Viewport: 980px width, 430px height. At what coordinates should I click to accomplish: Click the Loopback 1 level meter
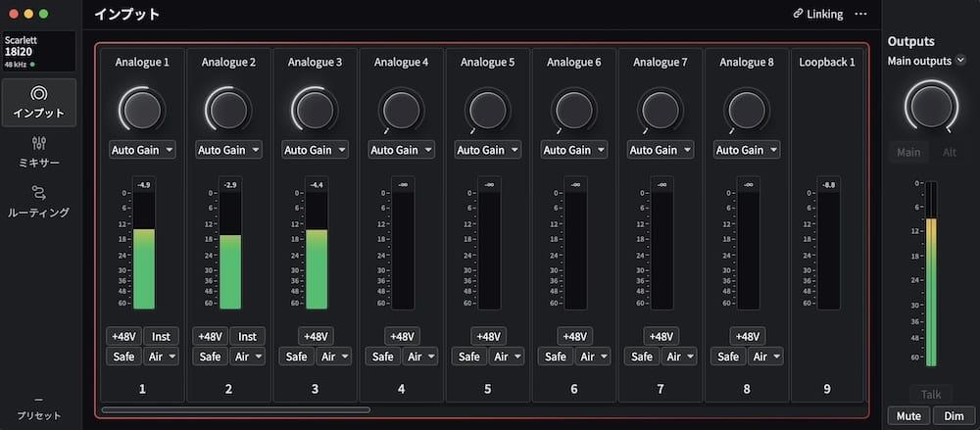[829, 244]
